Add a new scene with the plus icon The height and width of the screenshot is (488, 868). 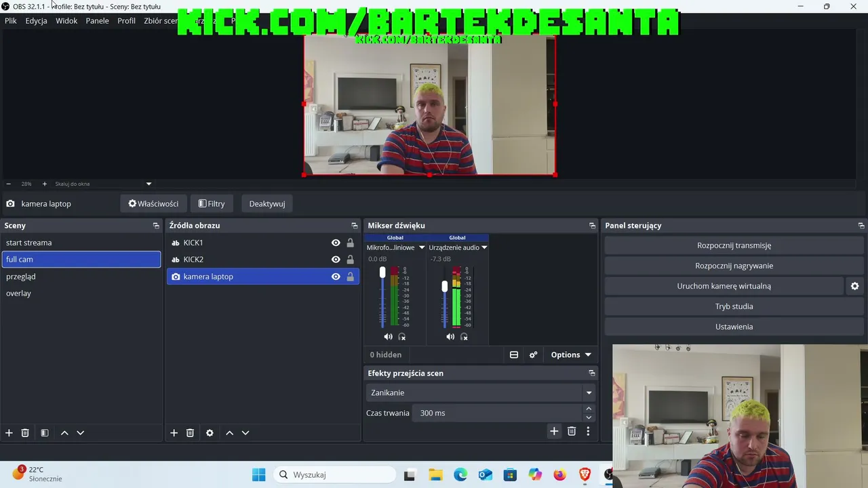tap(9, 432)
